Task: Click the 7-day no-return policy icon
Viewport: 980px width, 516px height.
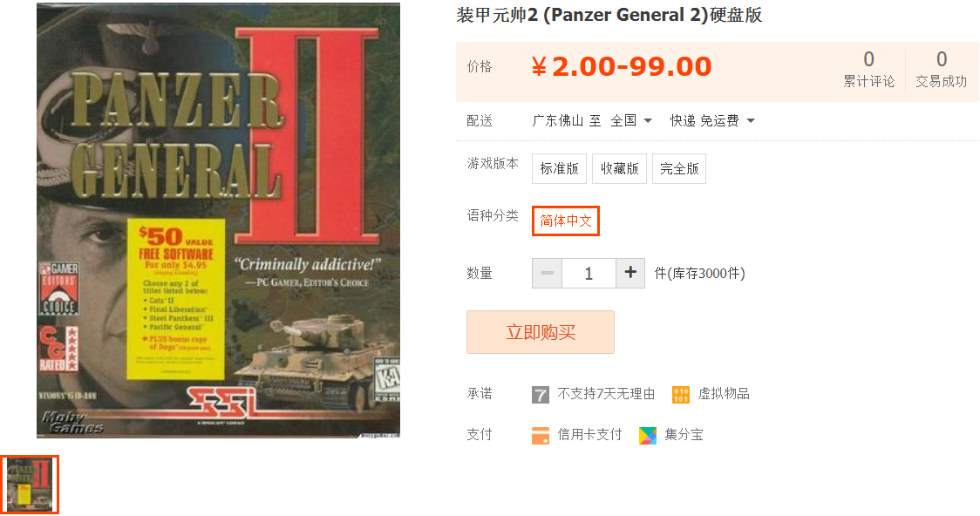Action: click(541, 395)
